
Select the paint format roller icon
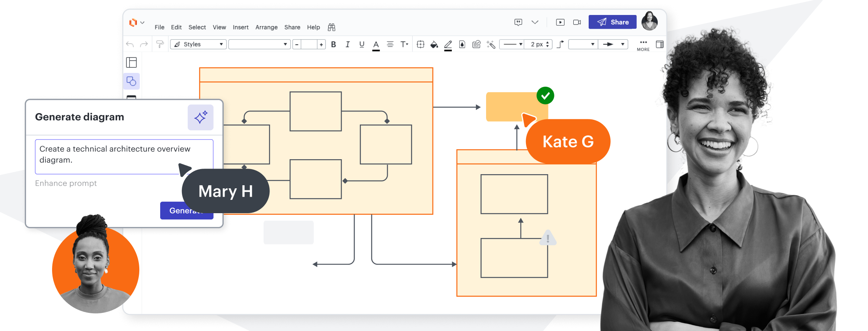click(x=160, y=44)
